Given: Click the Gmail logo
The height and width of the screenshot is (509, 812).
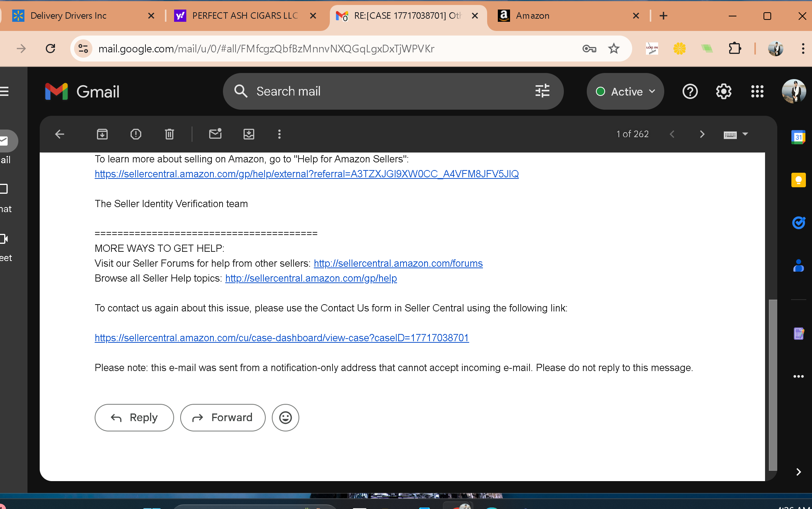Looking at the screenshot, I should [x=82, y=91].
